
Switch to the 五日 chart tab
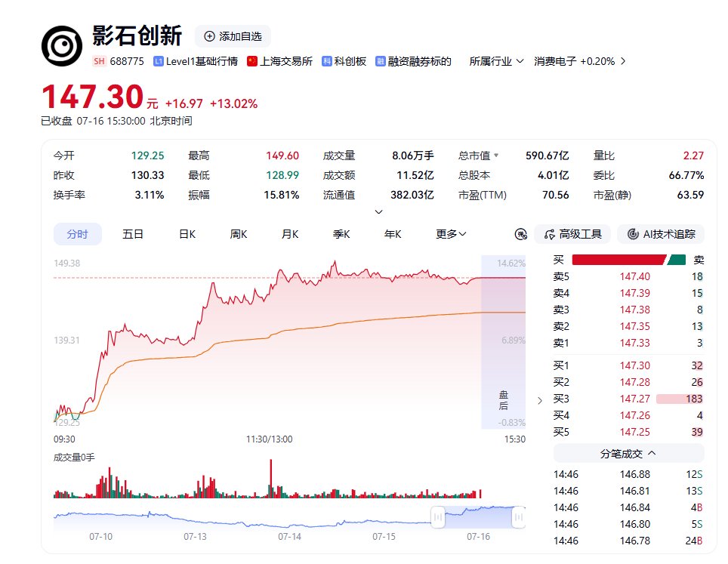pos(132,234)
